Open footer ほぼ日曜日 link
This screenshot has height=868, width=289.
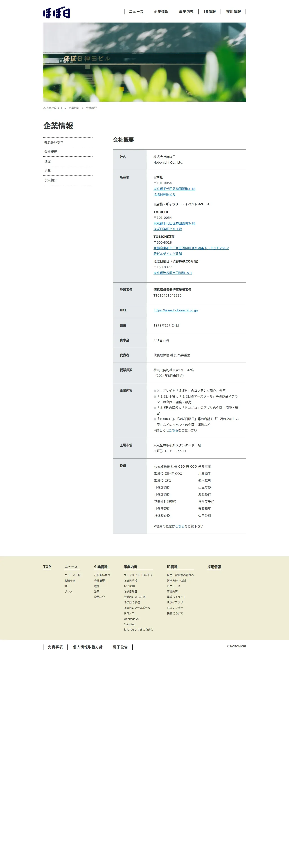pos(130,591)
